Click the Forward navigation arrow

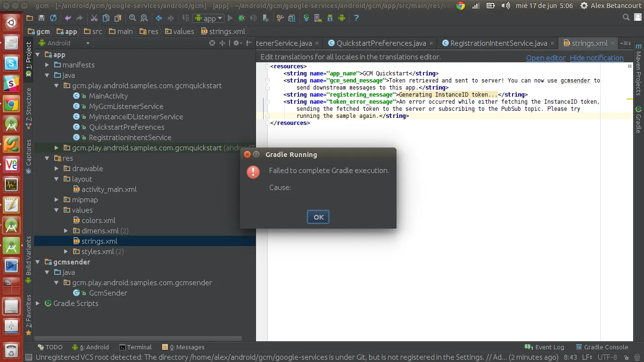pos(171,18)
